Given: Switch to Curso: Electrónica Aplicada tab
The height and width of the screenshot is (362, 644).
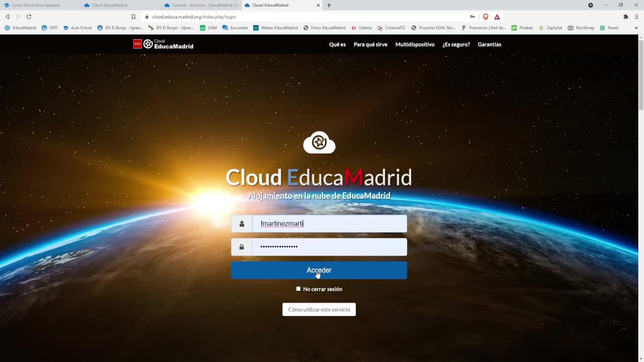Looking at the screenshot, I should 36,5.
